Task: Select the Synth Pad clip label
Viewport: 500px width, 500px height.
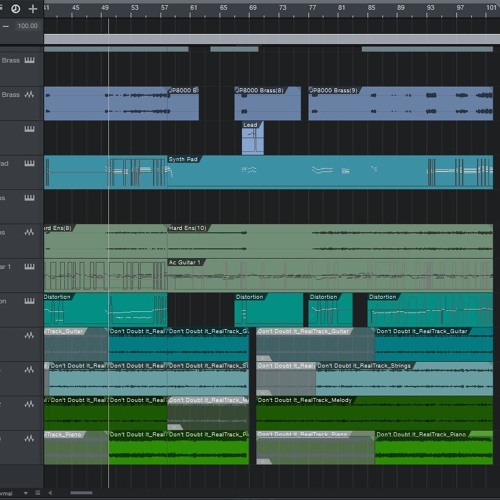Action: click(183, 159)
